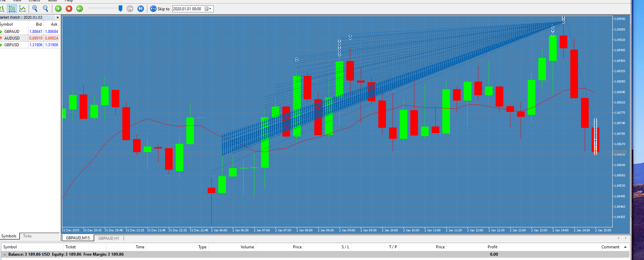
Task: Open the Charts menu
Action: (x=34, y=1)
